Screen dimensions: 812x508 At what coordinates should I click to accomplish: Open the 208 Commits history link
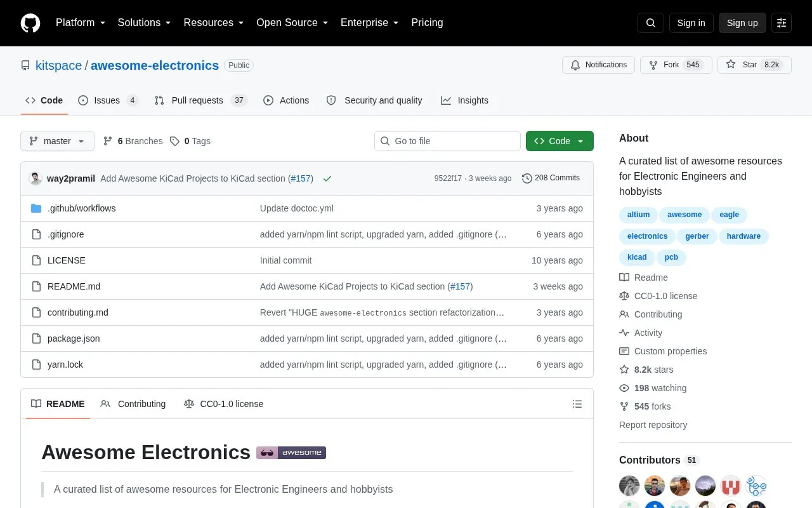coord(551,178)
